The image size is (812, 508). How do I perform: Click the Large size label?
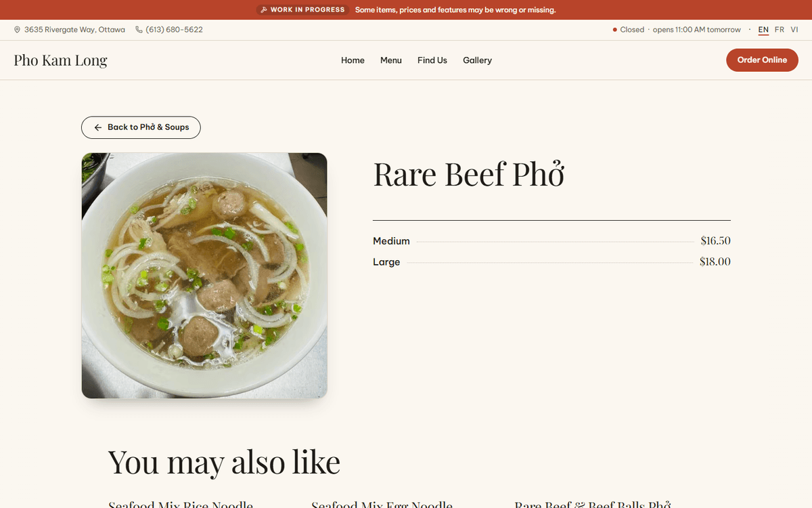(x=386, y=262)
